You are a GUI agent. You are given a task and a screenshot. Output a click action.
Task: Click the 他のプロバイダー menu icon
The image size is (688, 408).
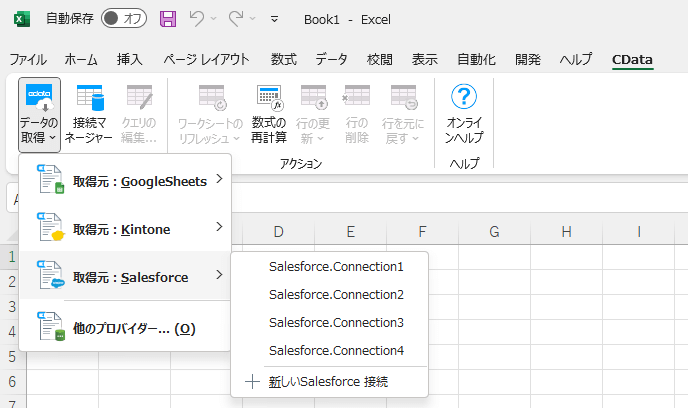(x=50, y=327)
